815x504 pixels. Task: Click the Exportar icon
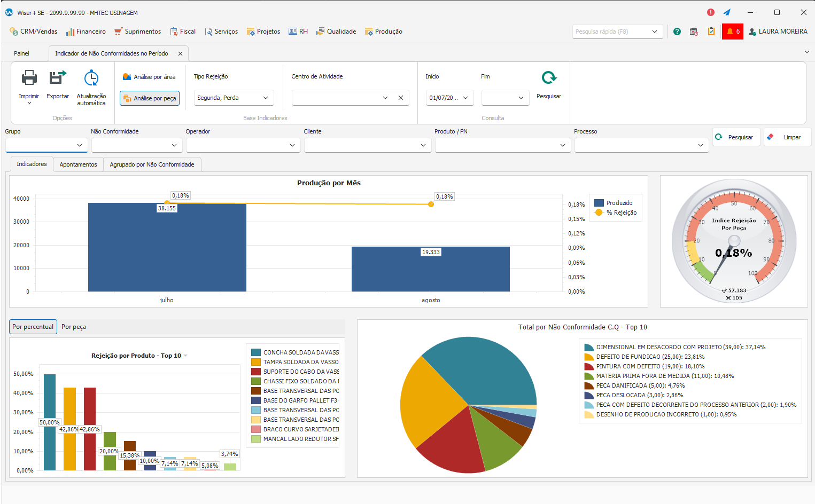click(57, 78)
